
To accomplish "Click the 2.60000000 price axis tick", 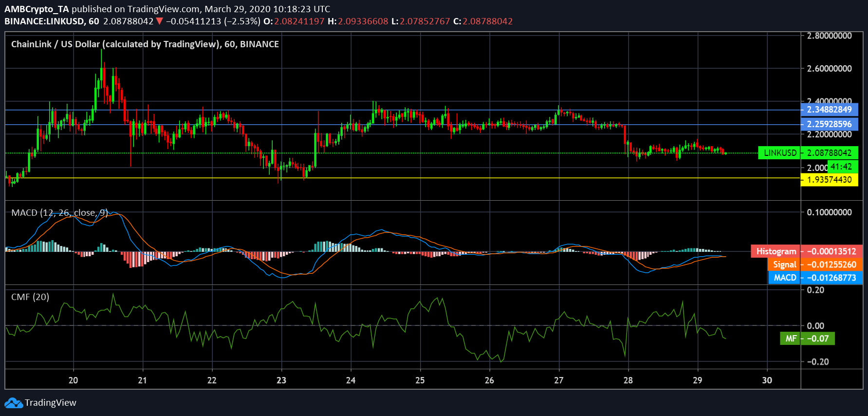I will 830,68.
